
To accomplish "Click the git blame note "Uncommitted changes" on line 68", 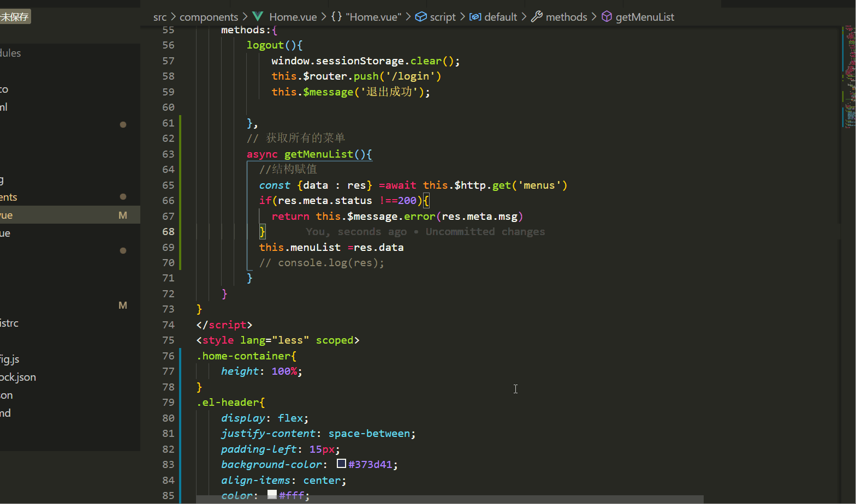I will tap(485, 232).
